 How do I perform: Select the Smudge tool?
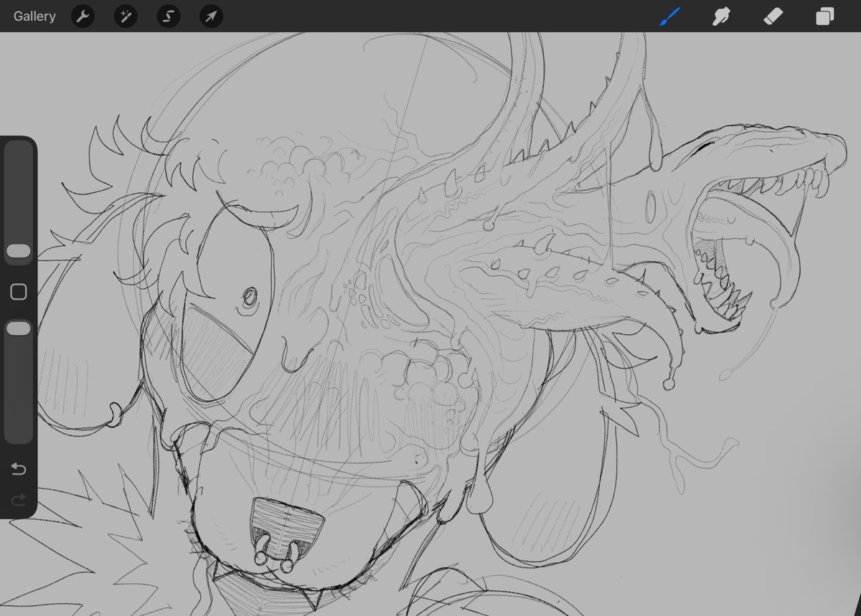coord(722,16)
